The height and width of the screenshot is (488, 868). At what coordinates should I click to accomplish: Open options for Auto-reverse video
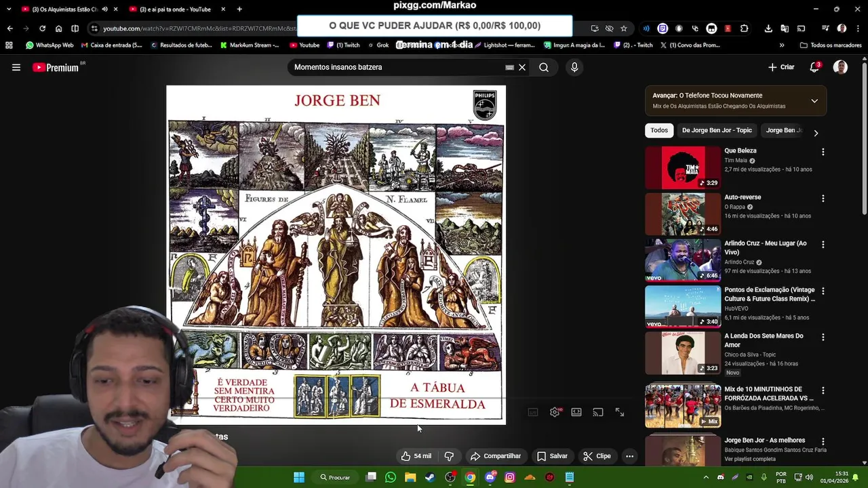pyautogui.click(x=823, y=199)
